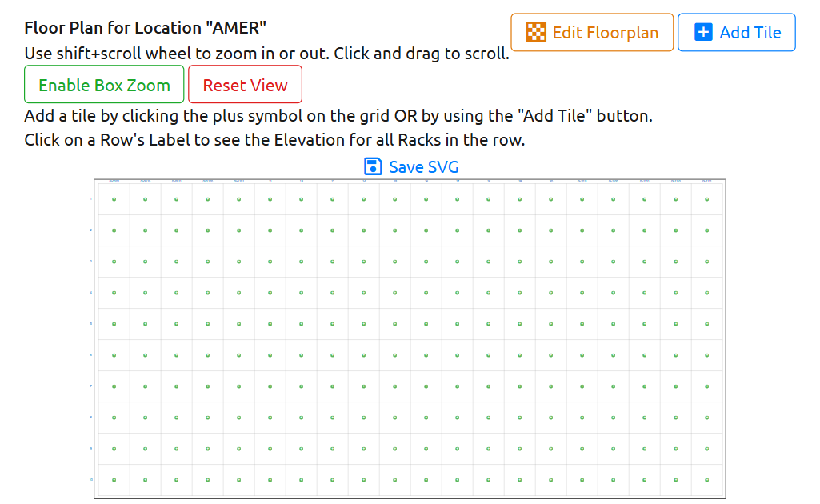Click the checkerboard icon on Edit Floorplan
Screen dimensions: 820x504
tap(536, 32)
